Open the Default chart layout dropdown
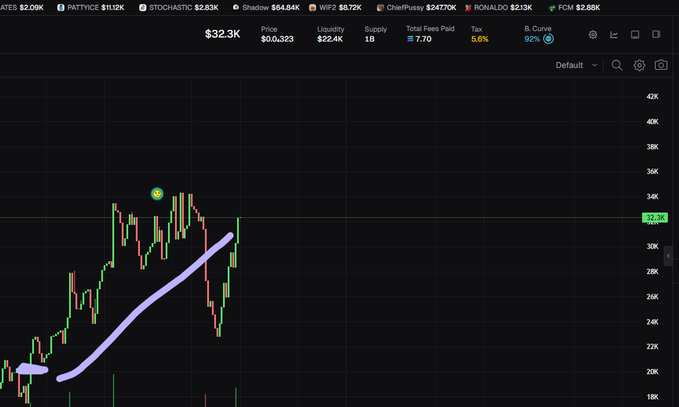Viewport: 679px width, 407px height. [576, 65]
